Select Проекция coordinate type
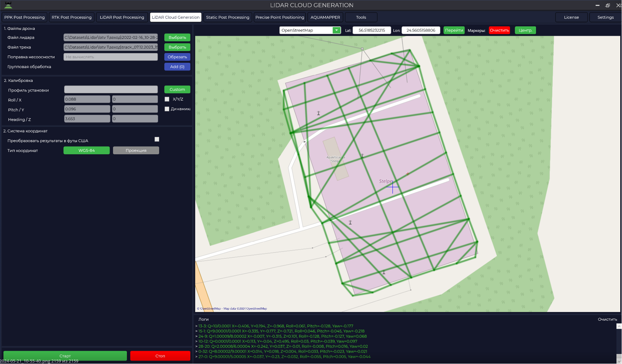Viewport: 622px width, 364px height. click(x=136, y=150)
